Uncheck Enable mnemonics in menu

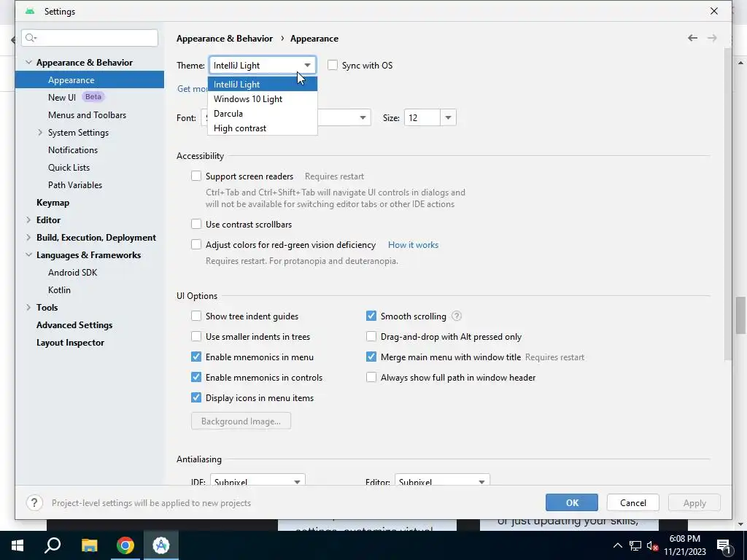(196, 357)
